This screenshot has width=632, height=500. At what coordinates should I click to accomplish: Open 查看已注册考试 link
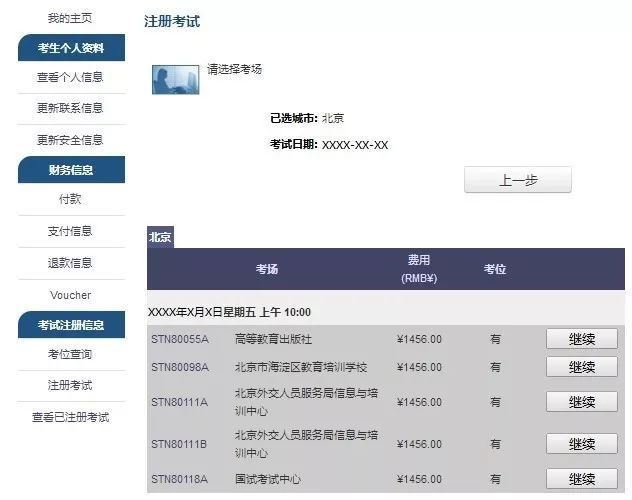pyautogui.click(x=71, y=417)
